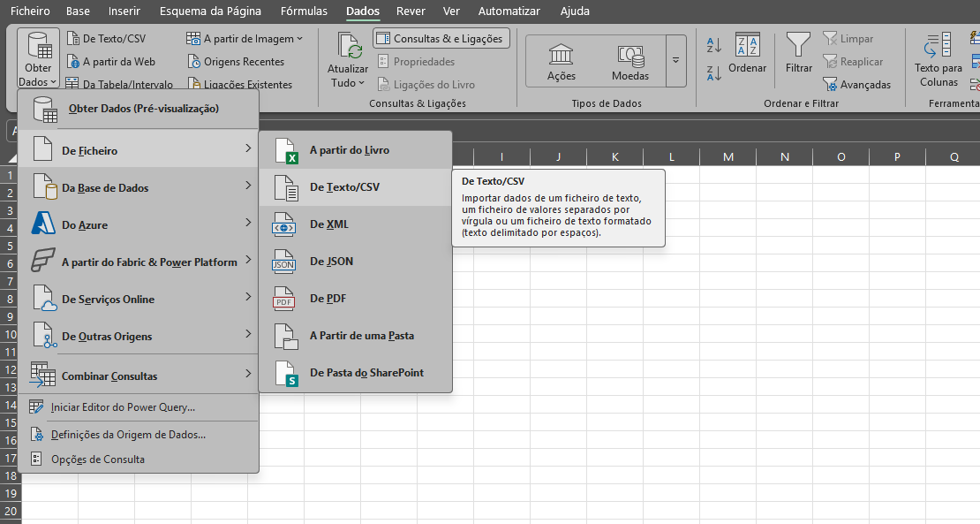Open Avançadas filter options

(857, 85)
